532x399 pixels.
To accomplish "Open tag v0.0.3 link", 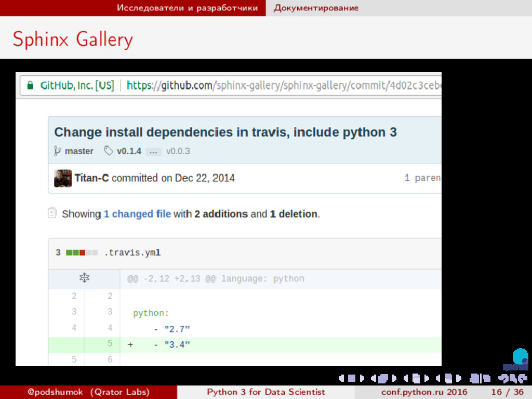I will 178,151.
